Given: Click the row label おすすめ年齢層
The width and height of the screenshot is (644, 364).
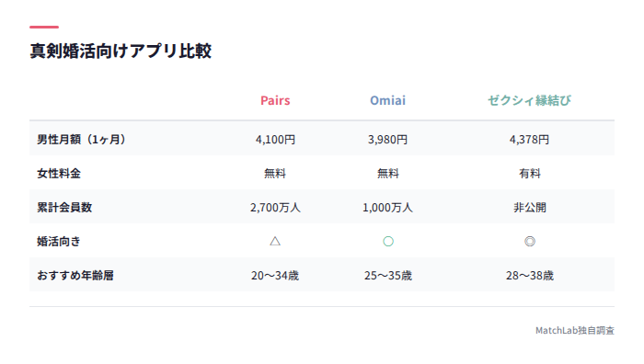Looking at the screenshot, I should pyautogui.click(x=75, y=276).
